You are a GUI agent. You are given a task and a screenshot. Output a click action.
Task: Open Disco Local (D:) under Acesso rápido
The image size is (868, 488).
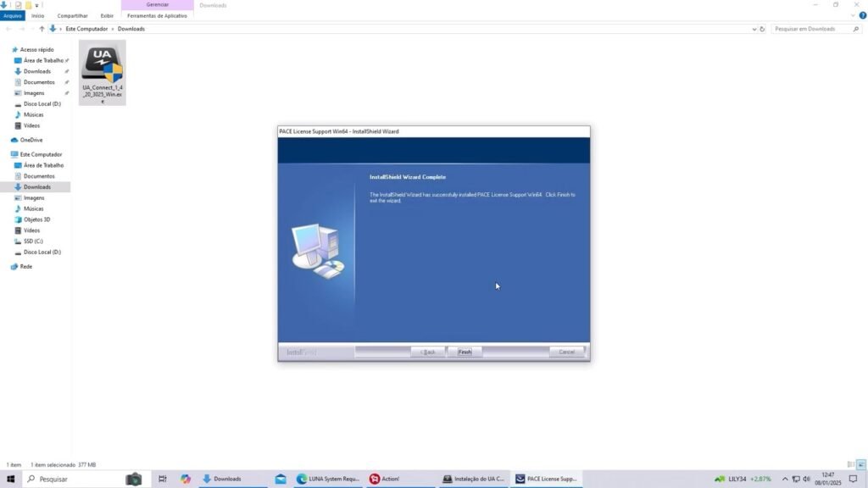coord(42,104)
